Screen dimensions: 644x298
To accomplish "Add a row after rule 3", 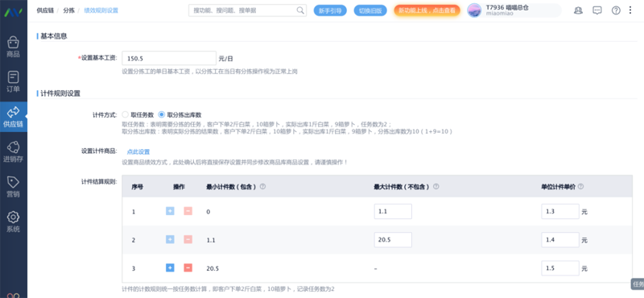I will point(170,268).
